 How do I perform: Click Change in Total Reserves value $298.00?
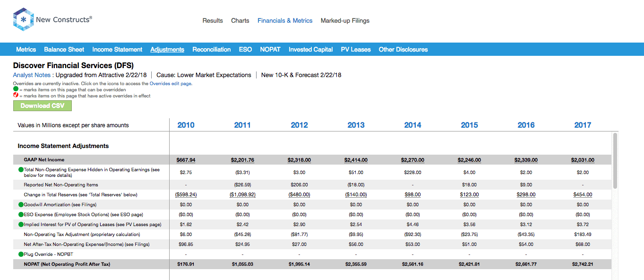click(526, 195)
